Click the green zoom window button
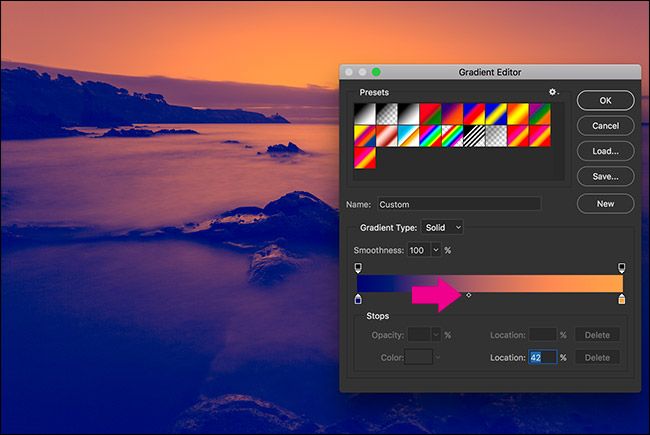The height and width of the screenshot is (435, 650). pyautogui.click(x=376, y=72)
